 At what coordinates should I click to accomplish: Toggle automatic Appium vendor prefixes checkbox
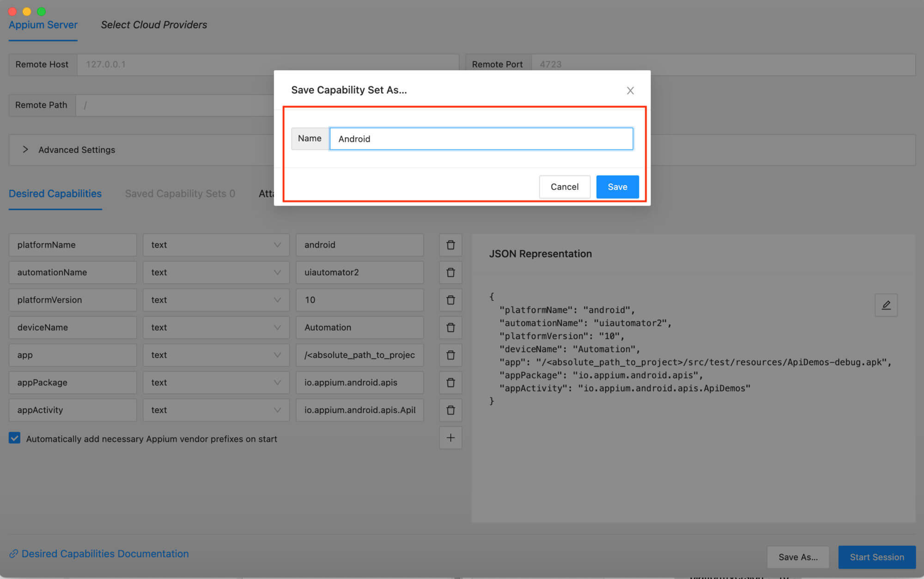tap(15, 438)
